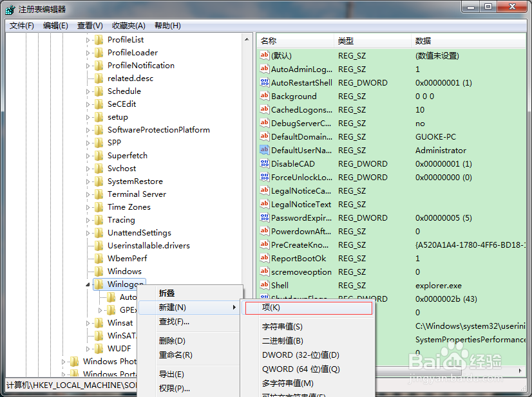The image size is (532, 397).
Task: Click the DWORD icon next to AutoRestartShell
Action: tap(264, 82)
